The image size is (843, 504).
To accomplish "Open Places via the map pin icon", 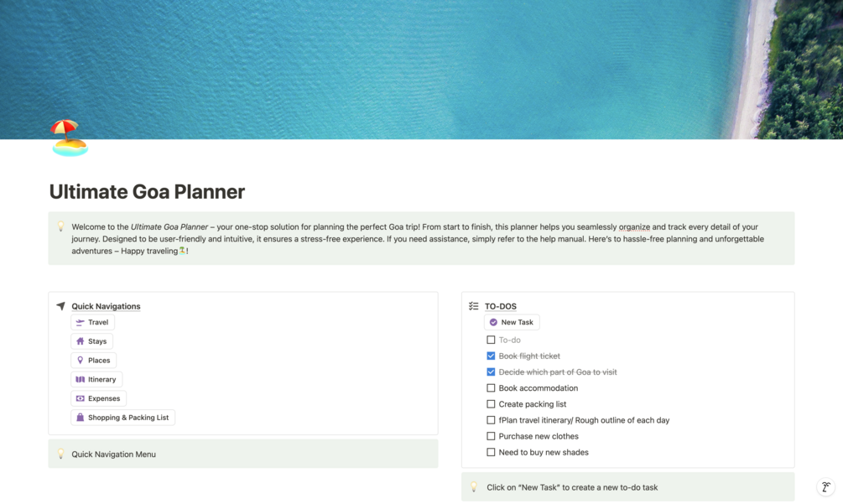I will 78,361.
